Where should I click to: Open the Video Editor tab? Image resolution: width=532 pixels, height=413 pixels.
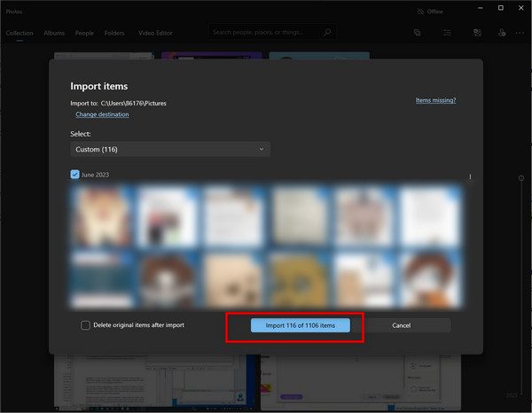click(x=155, y=33)
